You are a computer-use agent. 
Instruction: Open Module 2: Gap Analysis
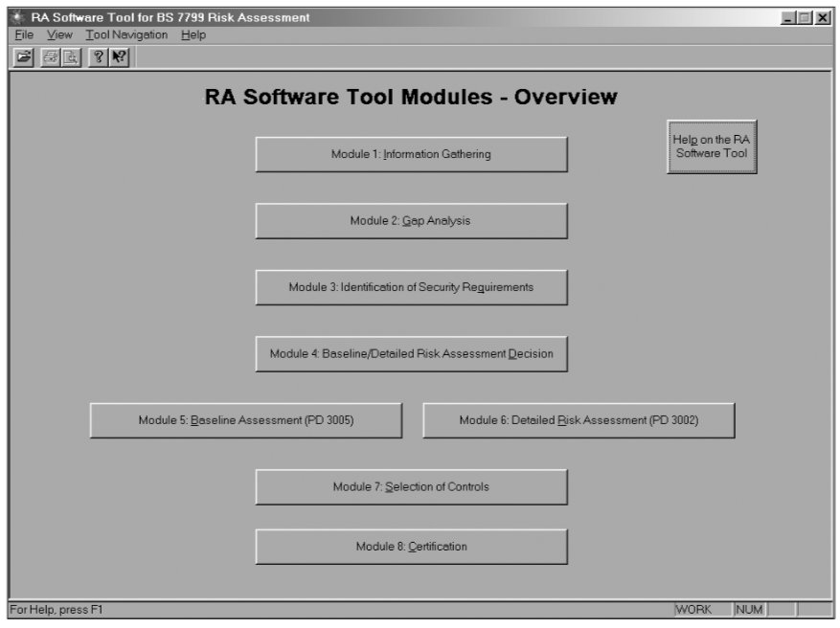point(412,220)
